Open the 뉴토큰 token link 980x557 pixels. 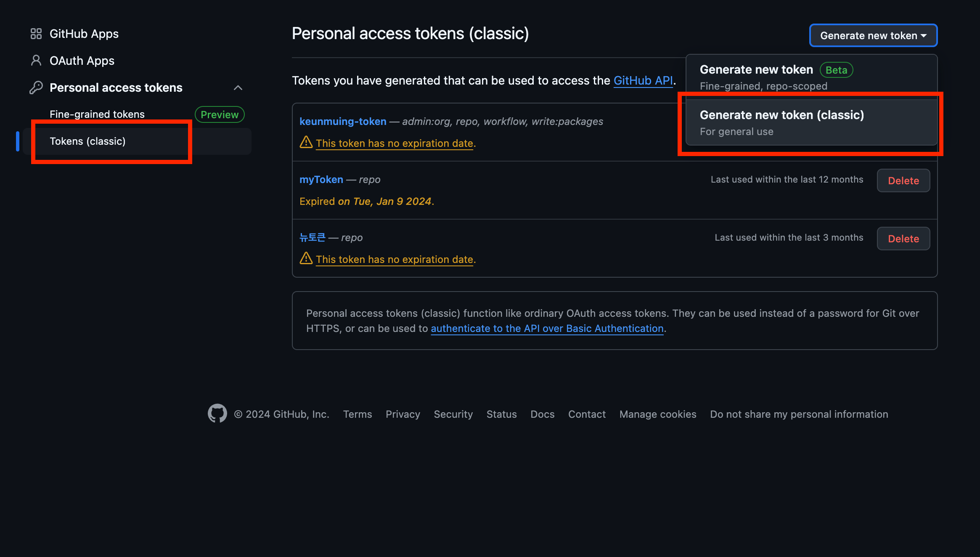pyautogui.click(x=313, y=237)
